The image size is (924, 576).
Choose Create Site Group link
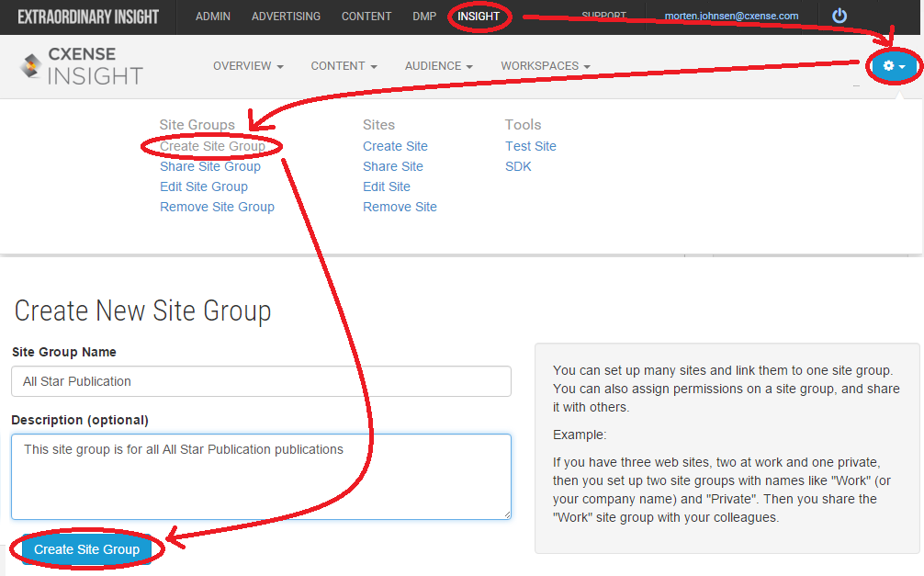click(x=212, y=146)
